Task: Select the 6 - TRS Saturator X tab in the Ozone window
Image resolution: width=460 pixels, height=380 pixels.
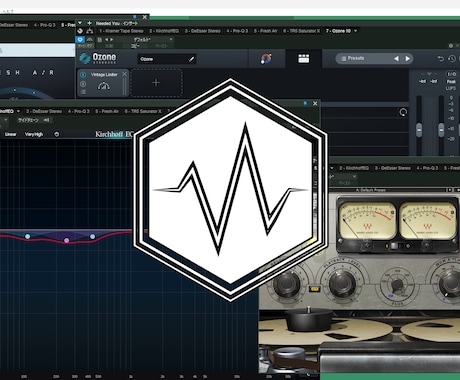Action: point(302,31)
